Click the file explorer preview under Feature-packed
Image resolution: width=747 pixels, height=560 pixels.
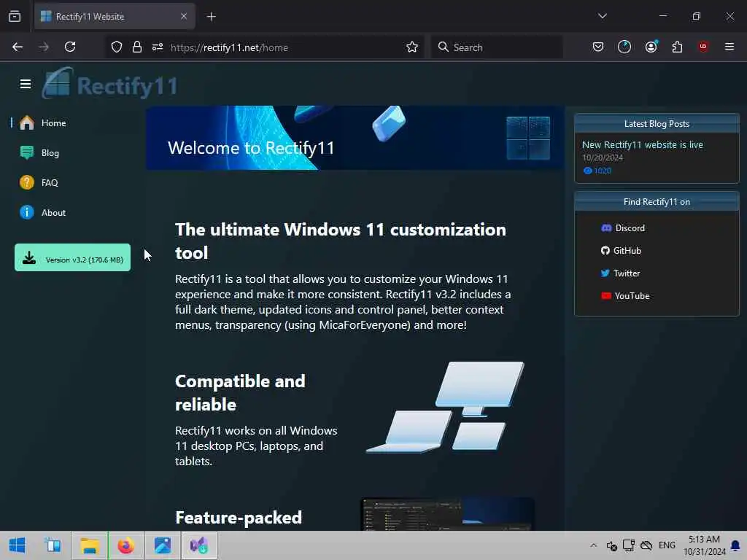click(447, 514)
